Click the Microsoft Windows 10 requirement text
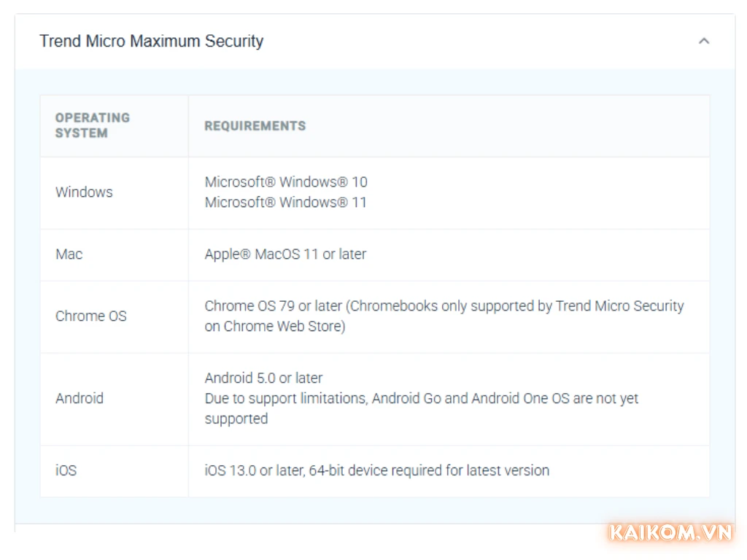Screen dimensions: 747x560 (x=285, y=182)
